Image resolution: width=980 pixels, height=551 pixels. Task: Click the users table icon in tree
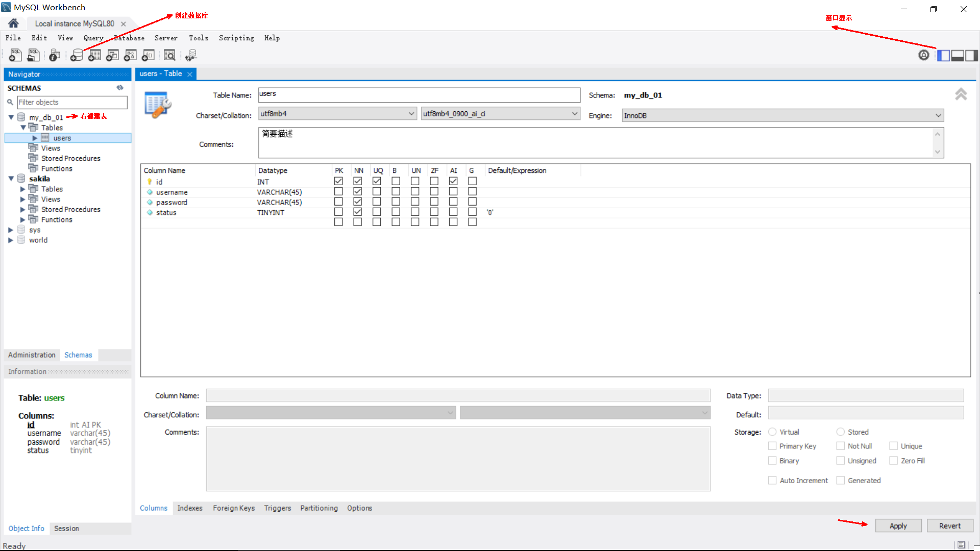tap(45, 138)
